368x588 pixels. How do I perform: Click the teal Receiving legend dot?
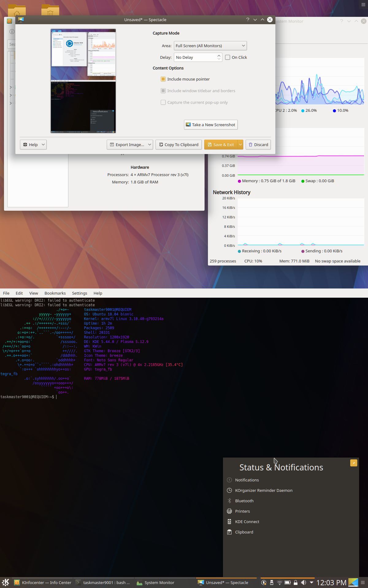[240, 251]
